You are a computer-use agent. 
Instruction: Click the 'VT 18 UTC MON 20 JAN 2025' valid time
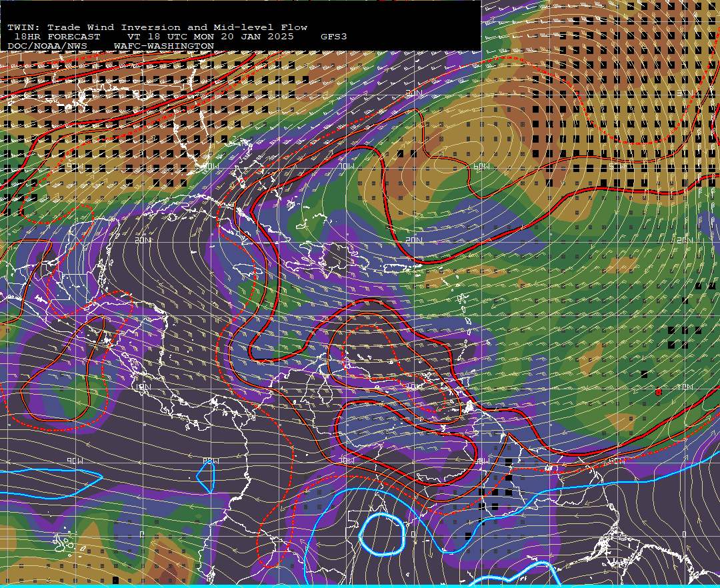[211, 37]
